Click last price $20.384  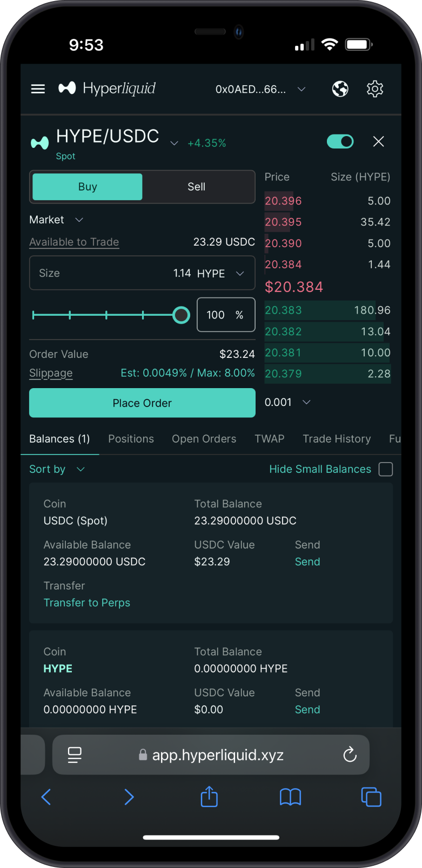(294, 287)
